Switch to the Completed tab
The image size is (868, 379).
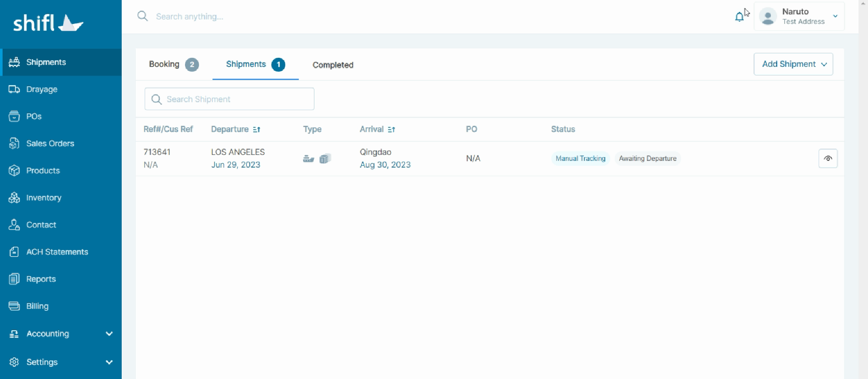[x=333, y=65]
